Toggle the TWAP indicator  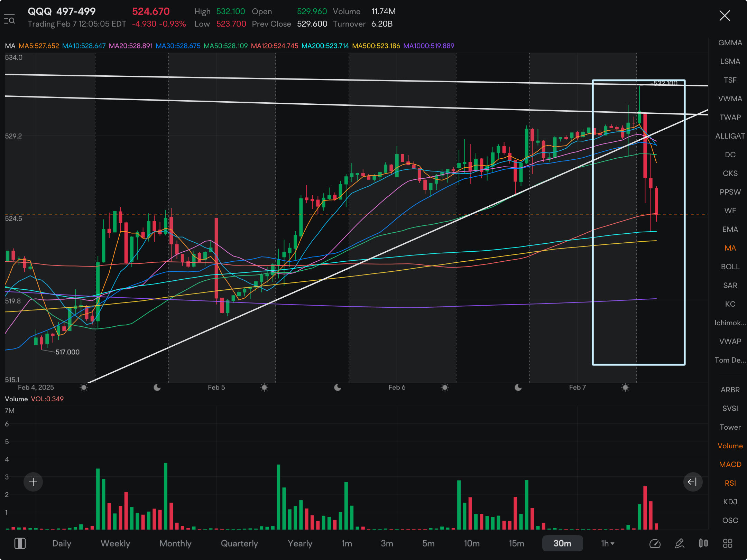730,118
